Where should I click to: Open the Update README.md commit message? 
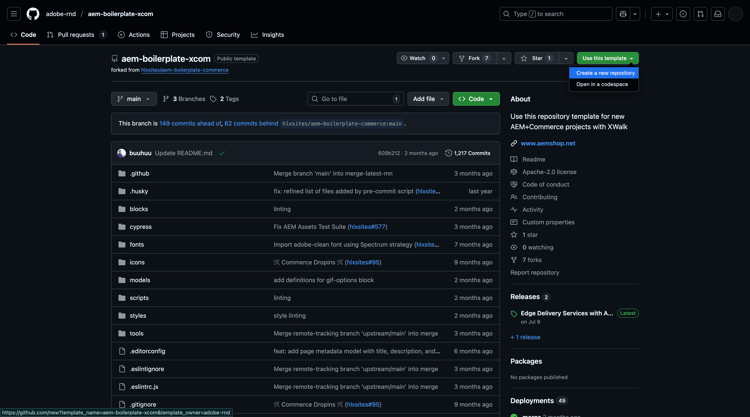click(183, 153)
